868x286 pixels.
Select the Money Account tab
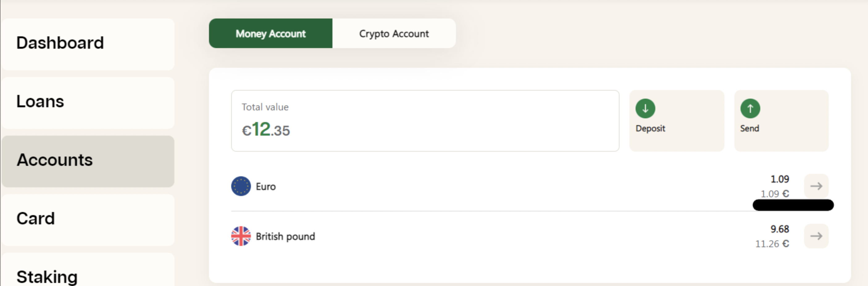click(x=271, y=33)
